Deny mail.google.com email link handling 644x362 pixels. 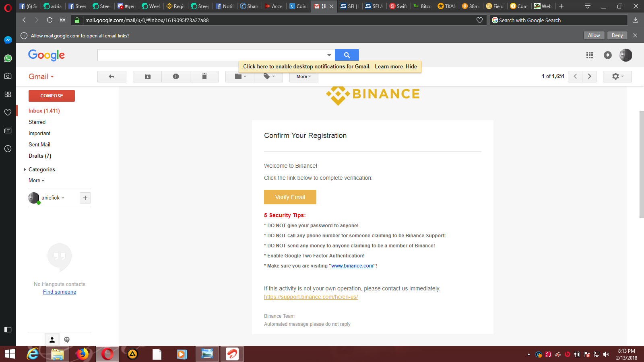(x=617, y=35)
